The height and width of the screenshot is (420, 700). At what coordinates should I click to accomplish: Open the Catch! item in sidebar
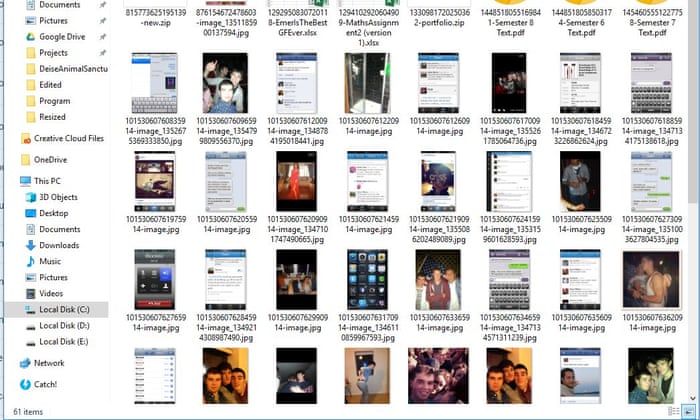[46, 383]
